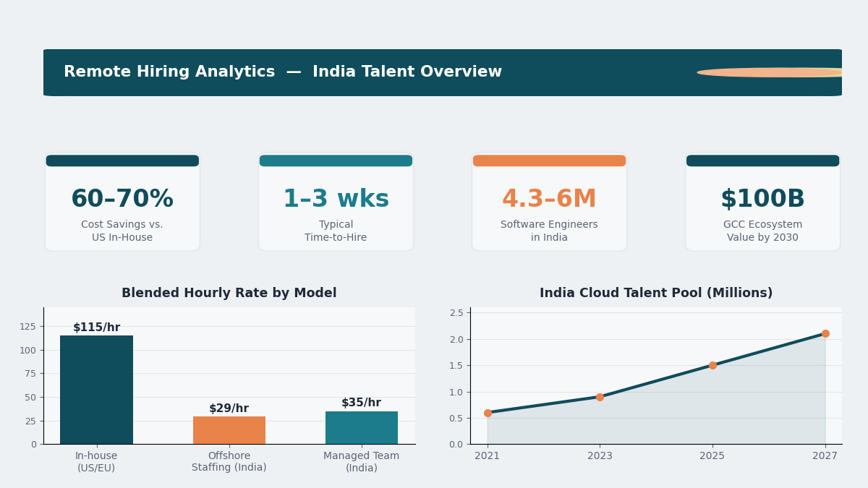The image size is (868, 488).
Task: Click the 'GCC Ecosystem Value by 2030' caption
Action: 762,231
